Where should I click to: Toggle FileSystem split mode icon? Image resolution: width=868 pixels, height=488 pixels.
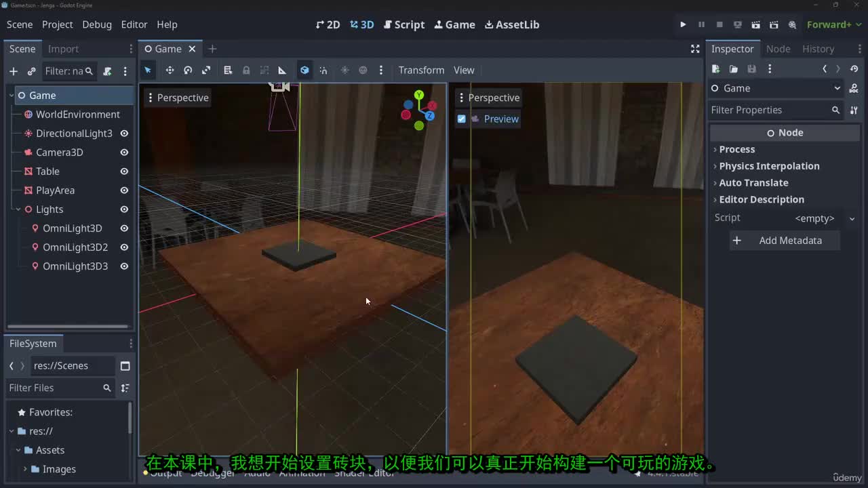coord(125,366)
